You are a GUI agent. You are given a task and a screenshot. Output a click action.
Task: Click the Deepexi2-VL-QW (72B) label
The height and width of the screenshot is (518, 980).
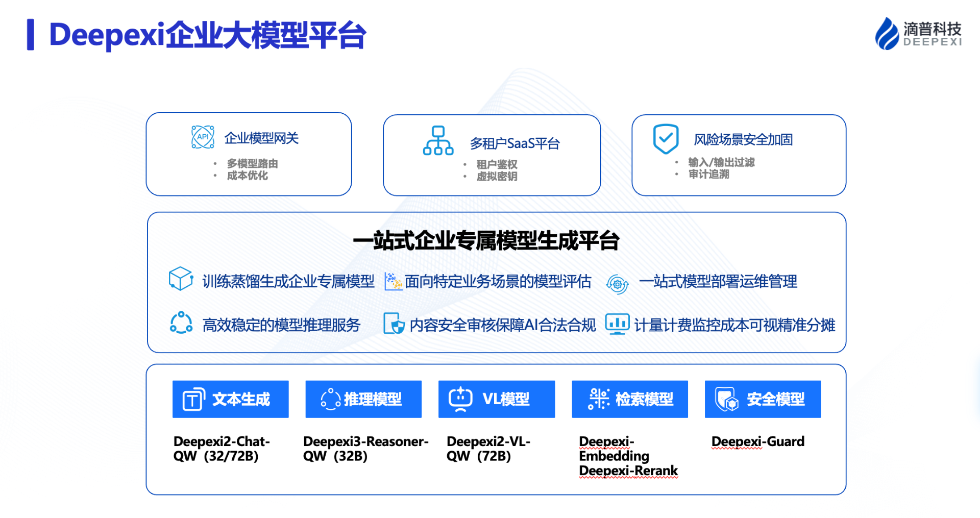click(488, 449)
